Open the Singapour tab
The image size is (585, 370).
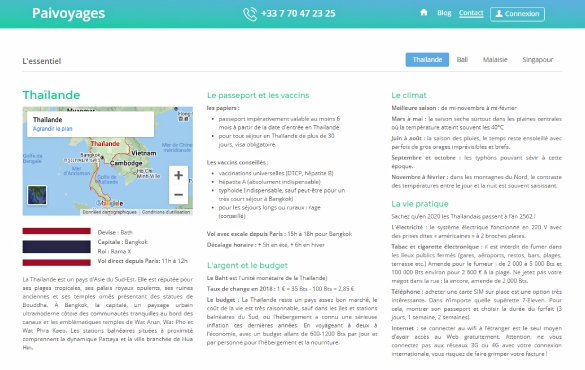538,60
